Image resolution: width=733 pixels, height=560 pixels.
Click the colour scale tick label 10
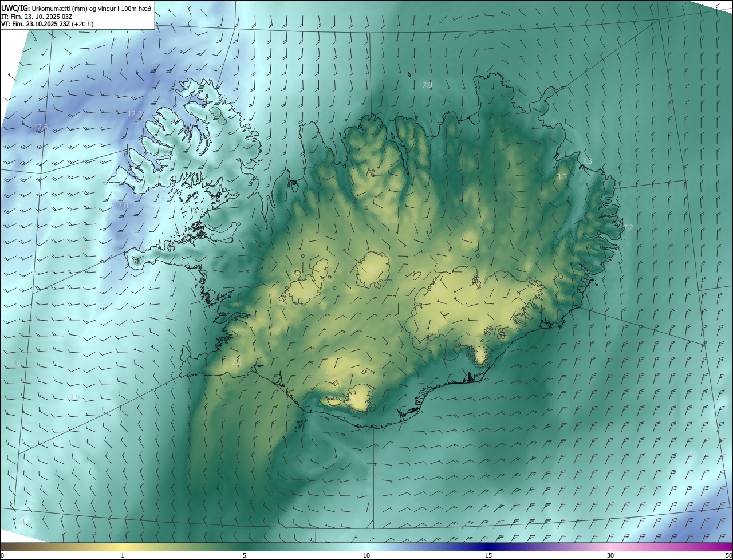(x=366, y=555)
